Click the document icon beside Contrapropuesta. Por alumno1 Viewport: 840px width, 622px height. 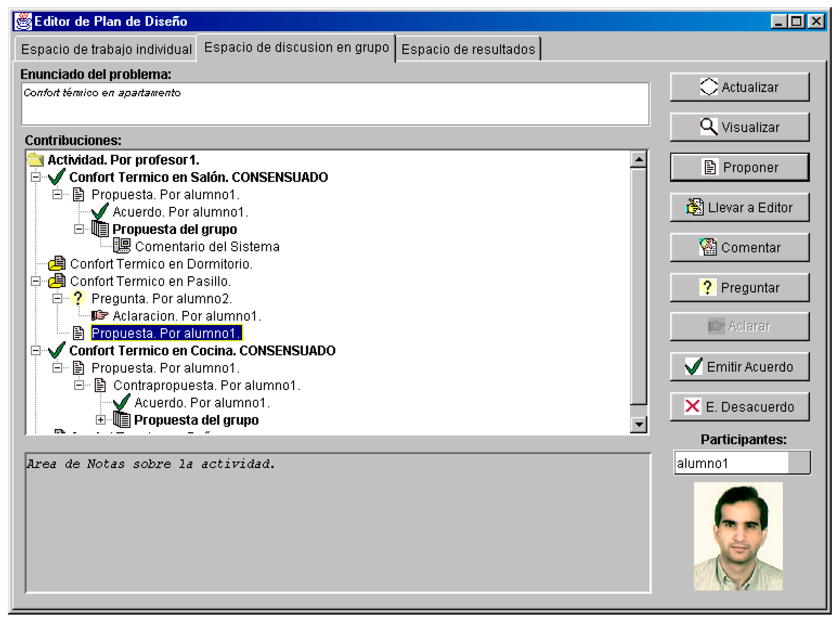click(x=100, y=386)
